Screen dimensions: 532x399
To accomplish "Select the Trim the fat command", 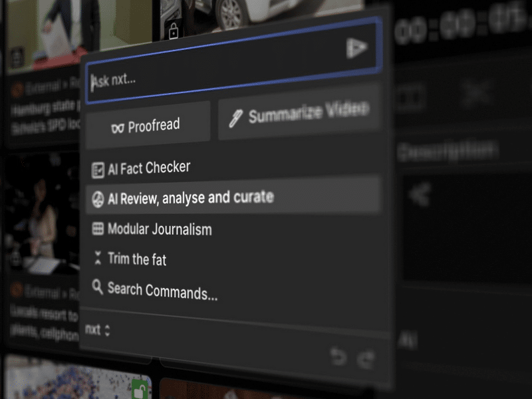I will pyautogui.click(x=137, y=259).
